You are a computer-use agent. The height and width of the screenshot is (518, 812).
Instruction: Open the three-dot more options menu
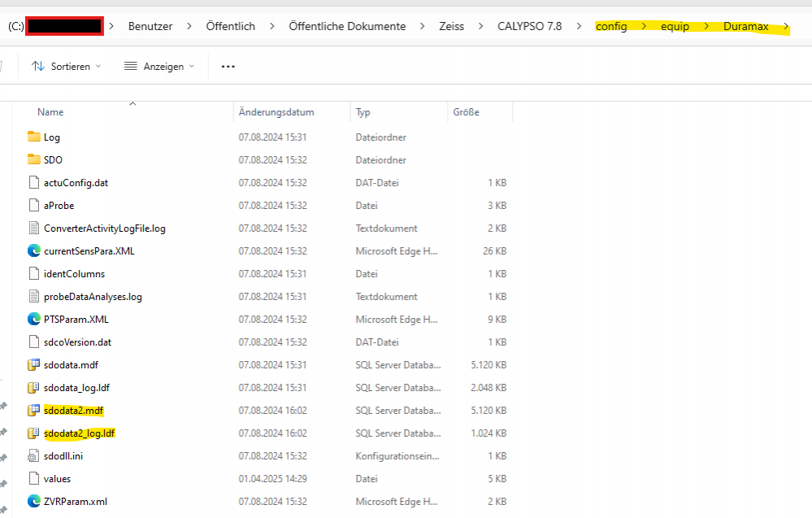[x=228, y=67]
